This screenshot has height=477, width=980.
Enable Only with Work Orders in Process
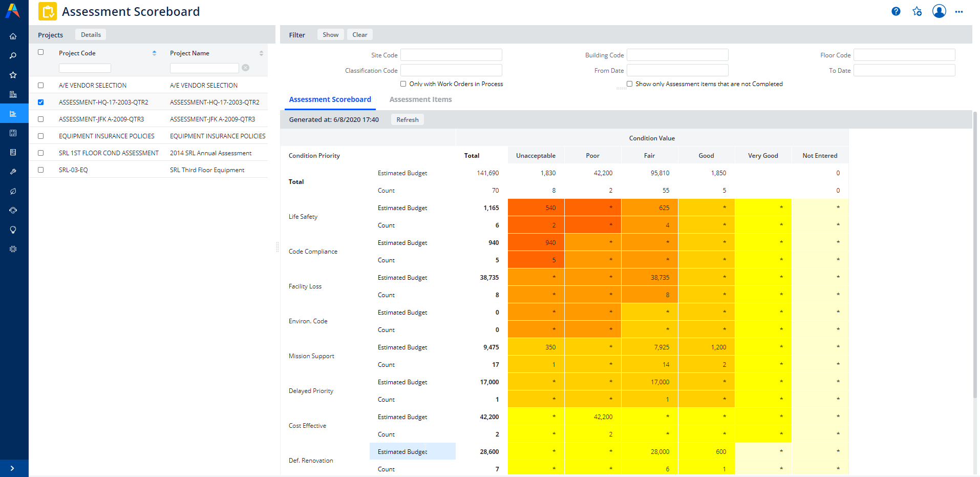coord(403,84)
